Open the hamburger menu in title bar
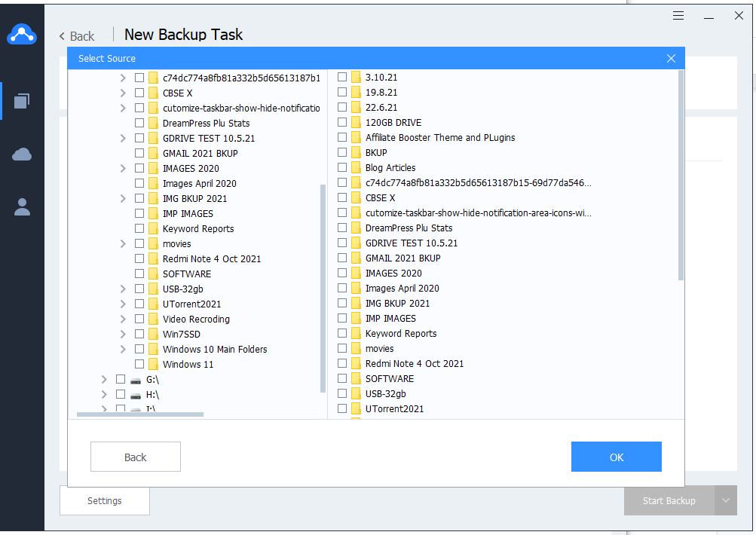The image size is (756, 535). click(678, 15)
